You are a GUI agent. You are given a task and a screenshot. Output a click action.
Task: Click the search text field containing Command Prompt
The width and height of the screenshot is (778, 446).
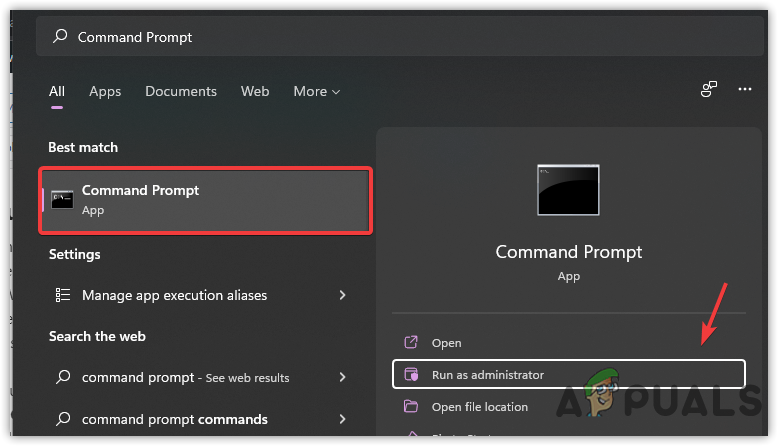[x=400, y=37]
